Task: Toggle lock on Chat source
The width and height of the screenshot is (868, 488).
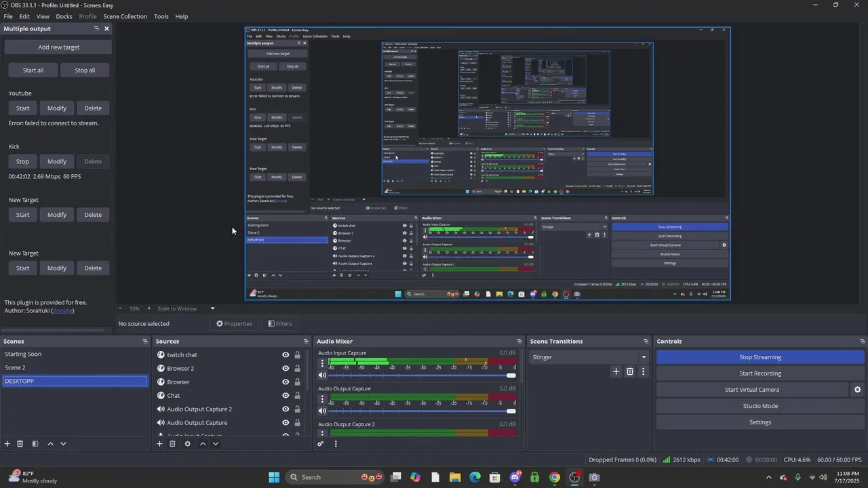Action: tap(297, 395)
